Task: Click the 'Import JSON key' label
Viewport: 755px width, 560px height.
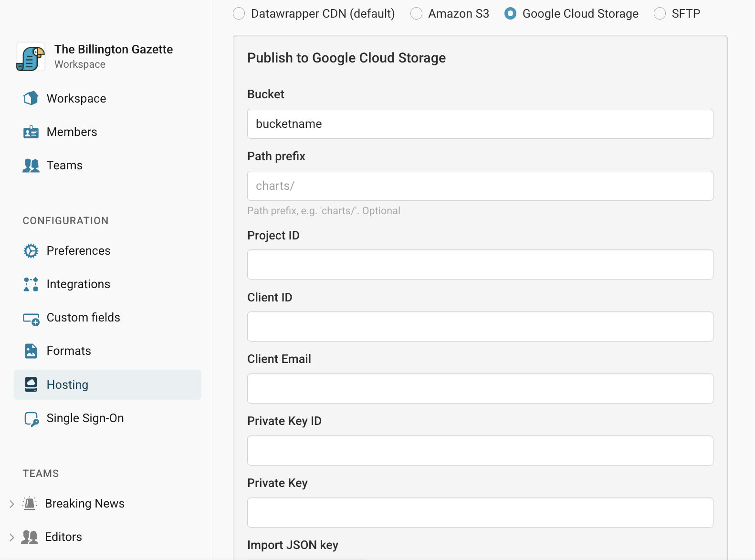Action: click(x=293, y=545)
